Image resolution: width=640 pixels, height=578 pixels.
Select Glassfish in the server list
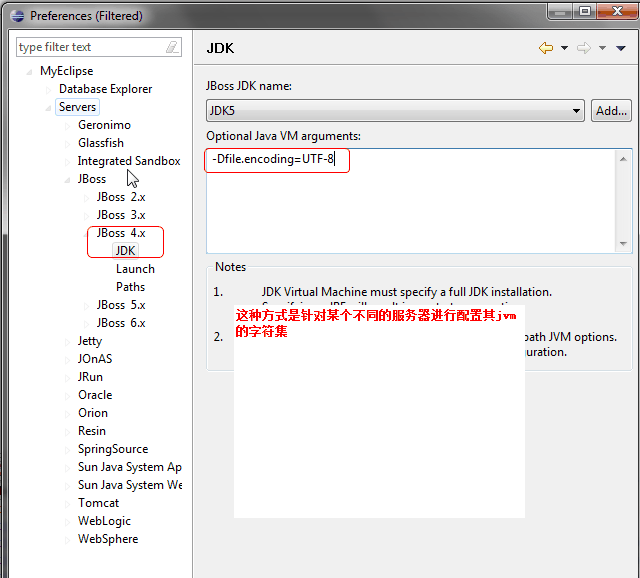[x=101, y=143]
